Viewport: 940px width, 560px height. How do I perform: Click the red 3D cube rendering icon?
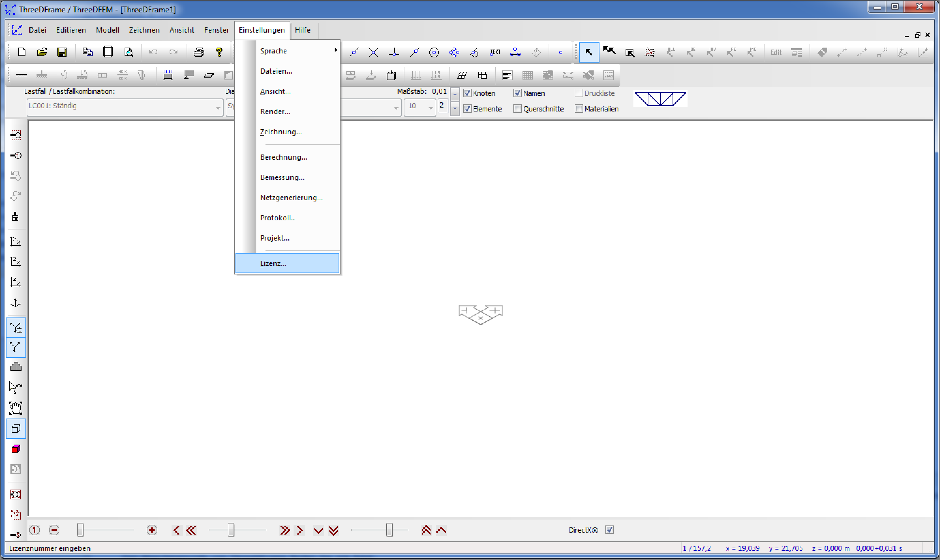[x=15, y=449]
